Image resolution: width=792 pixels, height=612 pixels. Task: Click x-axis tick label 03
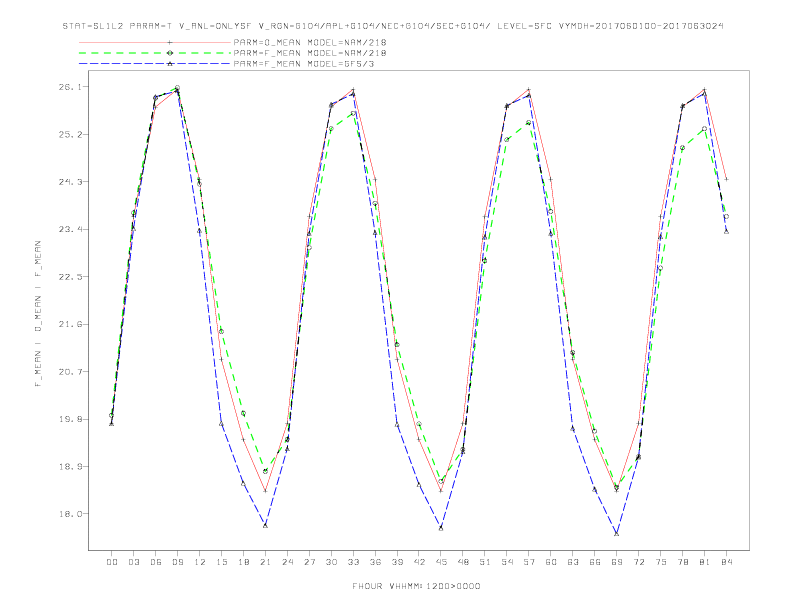click(133, 562)
